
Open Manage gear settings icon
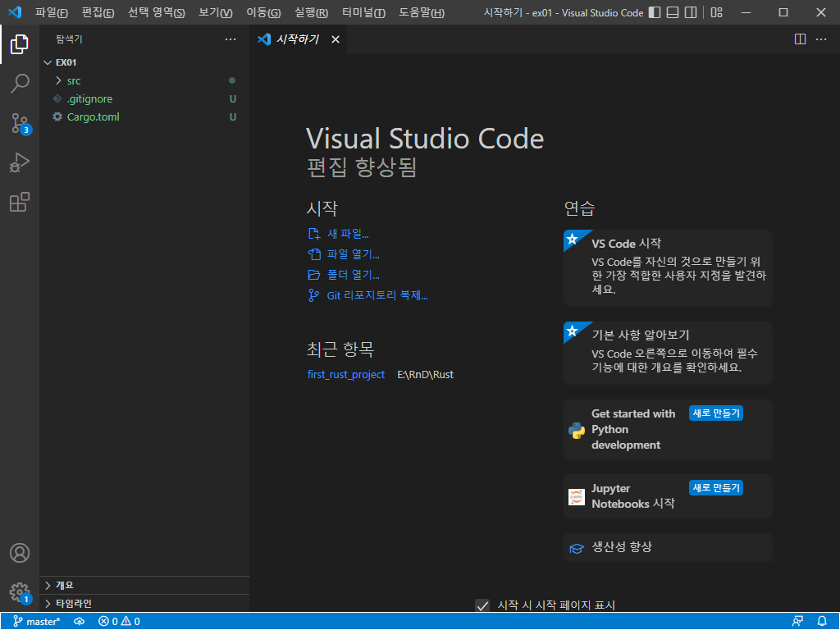click(x=21, y=593)
